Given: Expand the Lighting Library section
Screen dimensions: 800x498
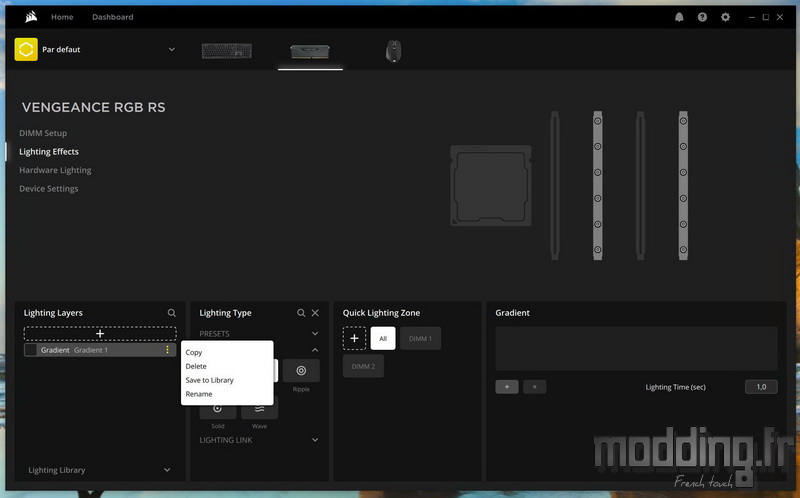Looking at the screenshot, I should 167,470.
